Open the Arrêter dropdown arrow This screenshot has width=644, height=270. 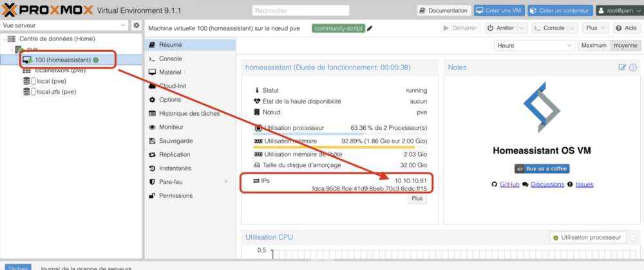click(x=522, y=28)
